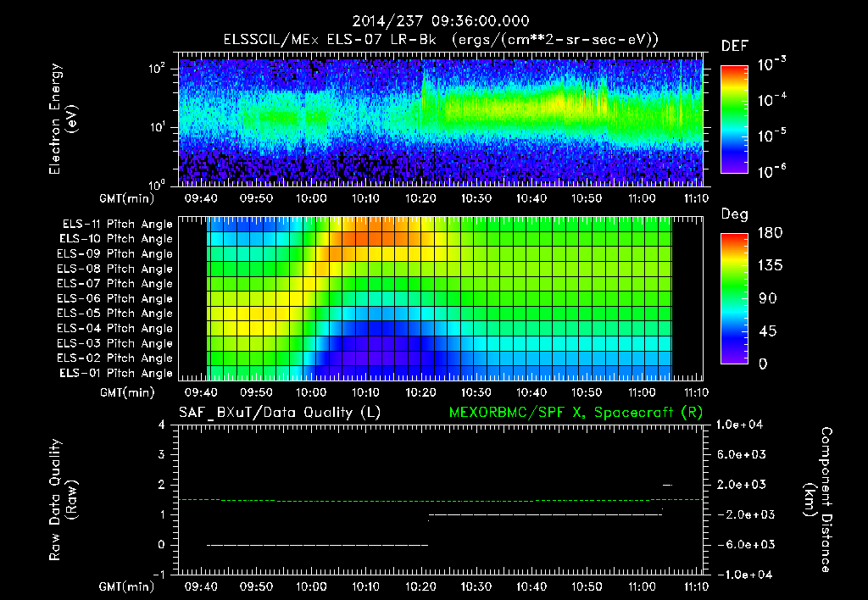Click the 2.0e+03 Component Distance tick
This screenshot has height=600, width=868.
(x=742, y=485)
